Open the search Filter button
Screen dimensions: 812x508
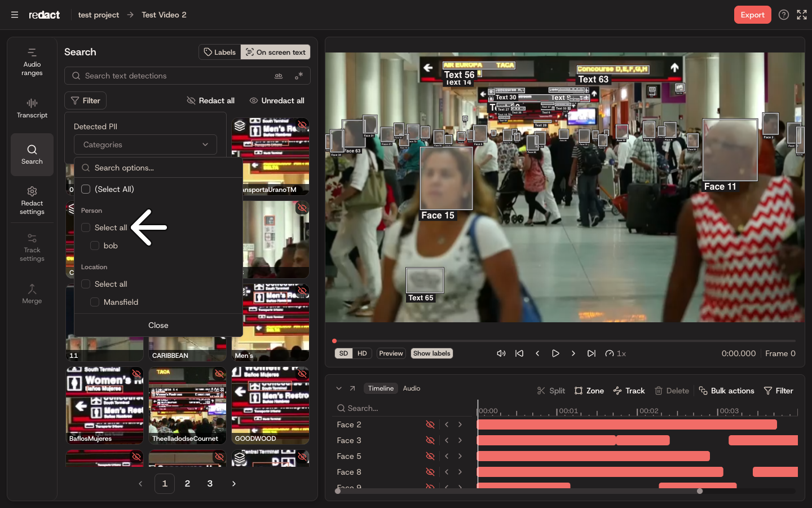pyautogui.click(x=85, y=100)
